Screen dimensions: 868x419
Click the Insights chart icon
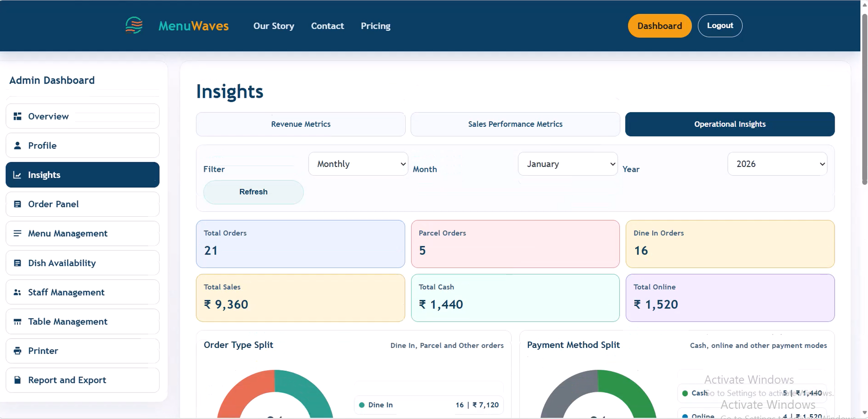point(17,175)
